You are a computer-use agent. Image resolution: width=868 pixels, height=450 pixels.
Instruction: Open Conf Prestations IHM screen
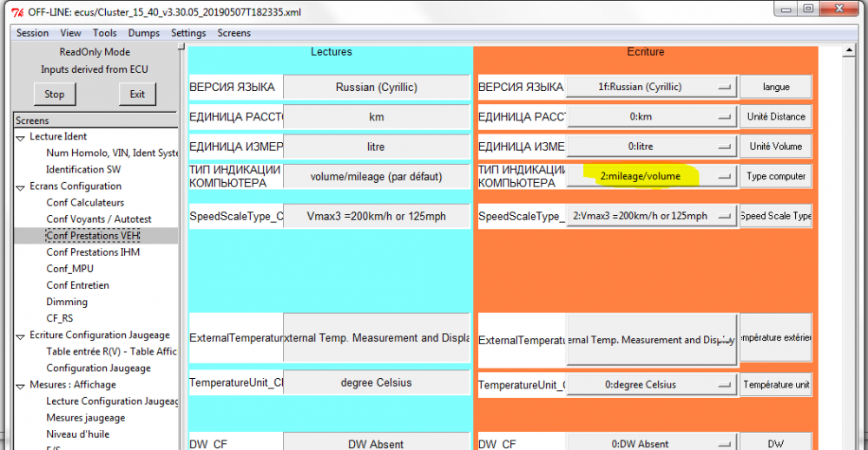93,252
